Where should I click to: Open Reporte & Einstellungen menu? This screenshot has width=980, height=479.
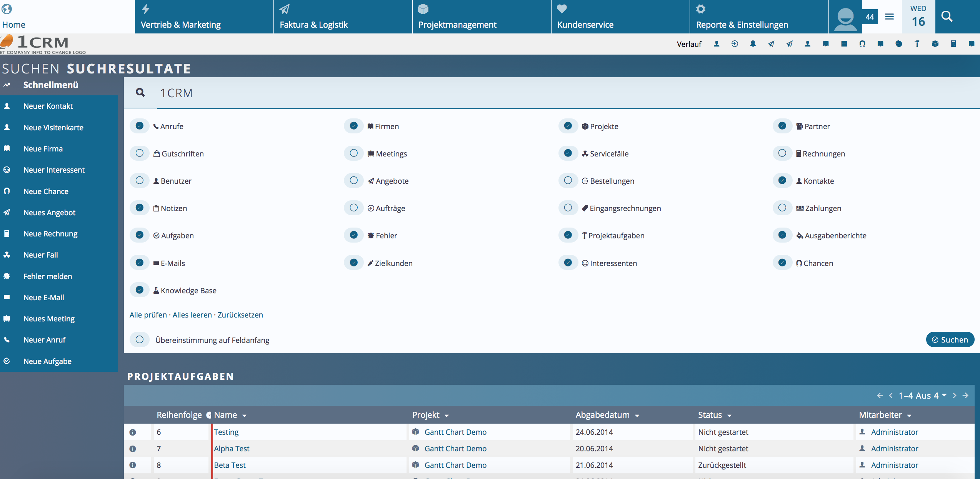(x=759, y=17)
